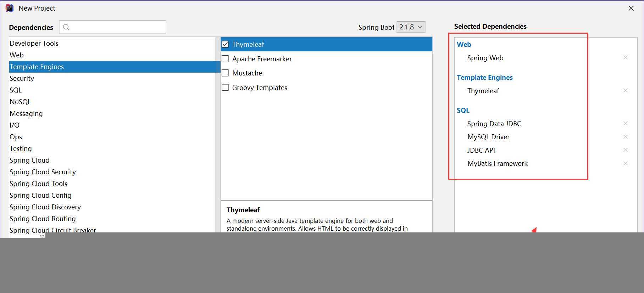Click Thymeleaf in selected dependencies
Screen dimensions: 644x293
coord(483,91)
